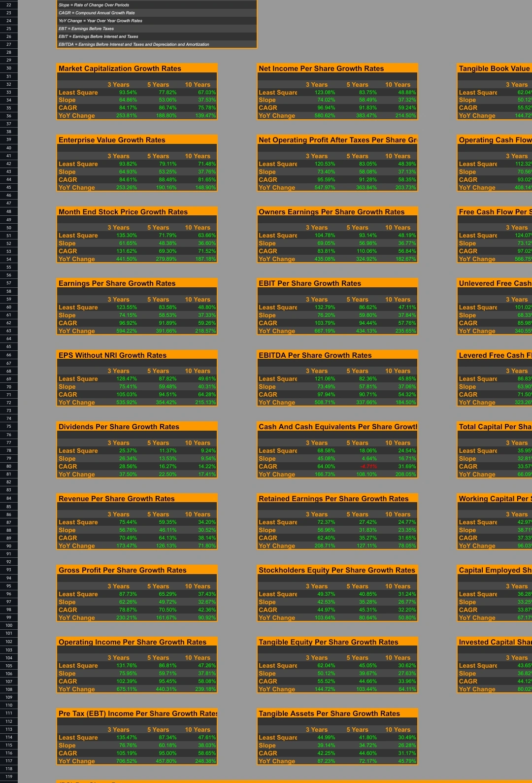The width and height of the screenshot is (532, 783).
Task: Select the Stockholders Equity Per Share Growth Rates title
Action: point(337,570)
